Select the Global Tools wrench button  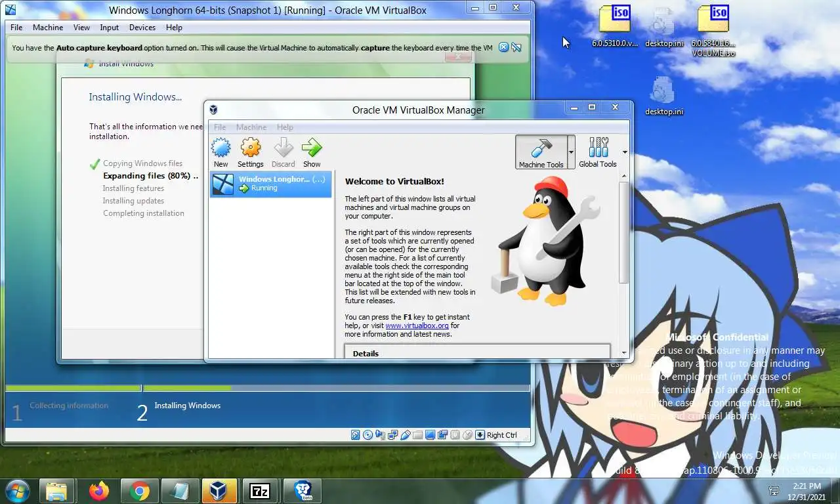[x=598, y=152]
